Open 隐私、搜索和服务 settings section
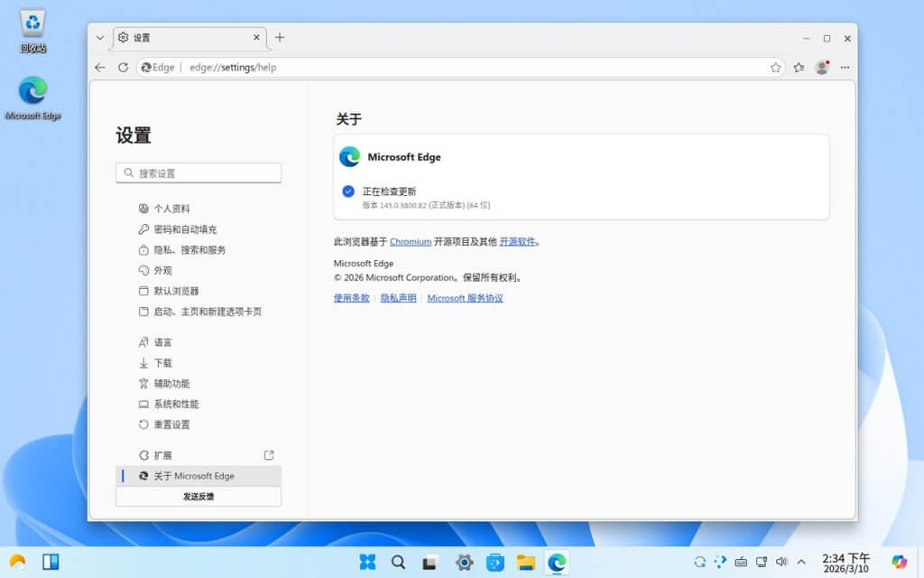This screenshot has width=924, height=578. 199,249
